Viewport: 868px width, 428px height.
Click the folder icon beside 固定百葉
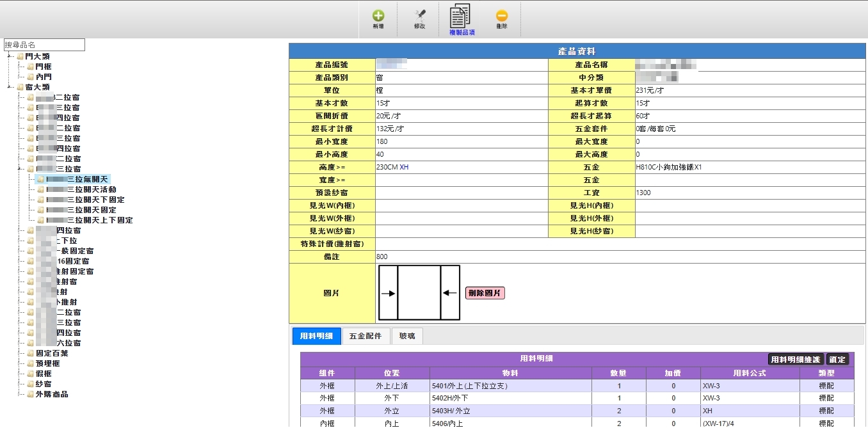[30, 353]
